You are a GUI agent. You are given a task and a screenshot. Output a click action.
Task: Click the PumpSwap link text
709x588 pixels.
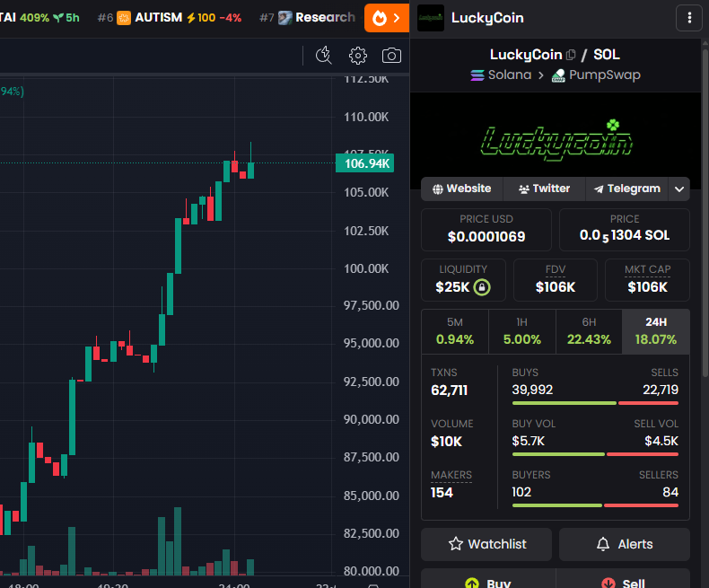point(605,75)
